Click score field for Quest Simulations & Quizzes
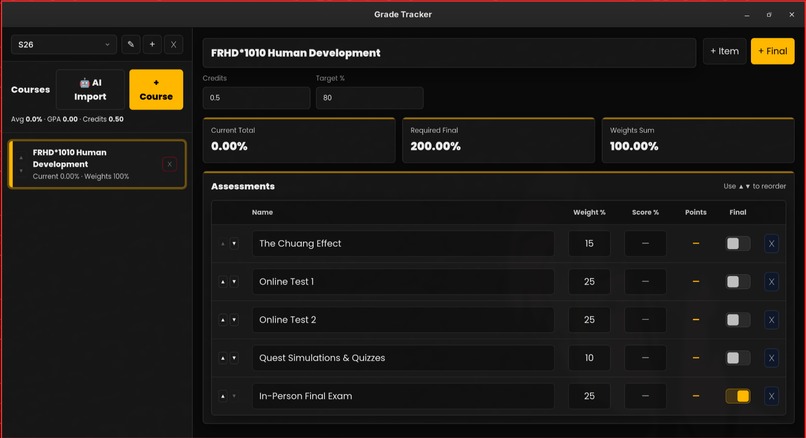This screenshot has width=806, height=438. coord(645,358)
